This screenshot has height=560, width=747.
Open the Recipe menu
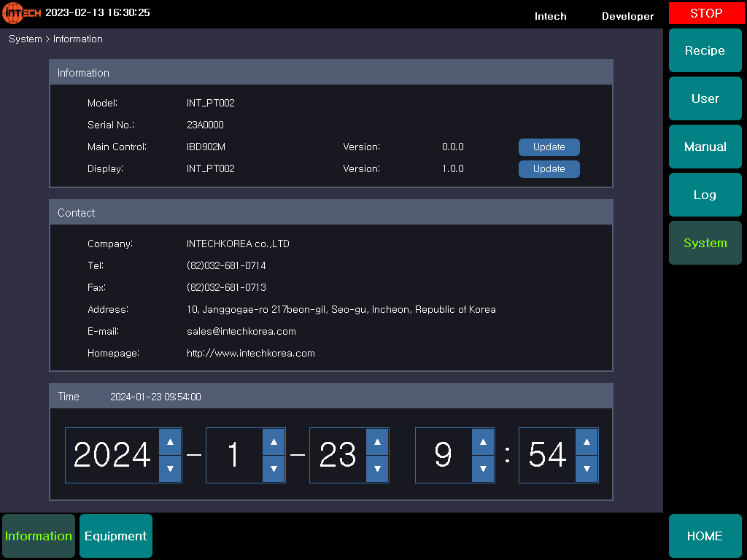tap(705, 51)
